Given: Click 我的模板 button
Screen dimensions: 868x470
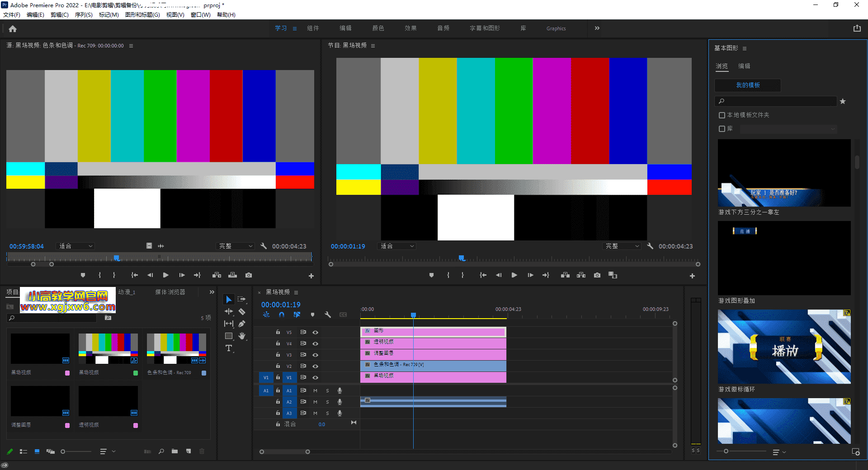Looking at the screenshot, I should click(748, 85).
